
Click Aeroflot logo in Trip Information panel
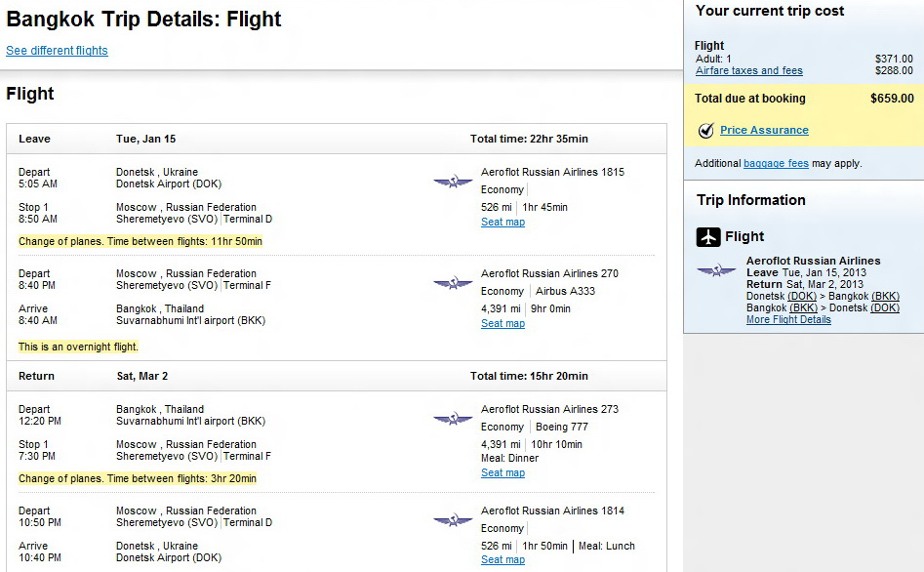click(716, 270)
